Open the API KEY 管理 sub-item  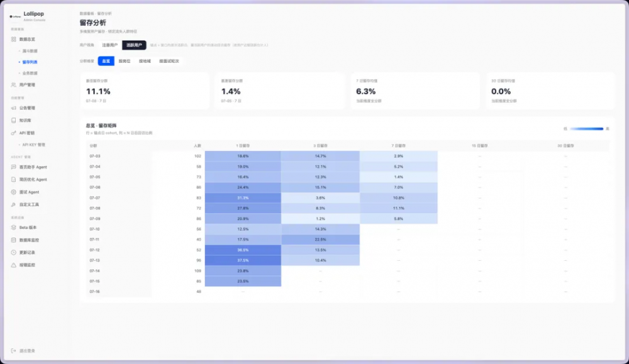pyautogui.click(x=34, y=145)
